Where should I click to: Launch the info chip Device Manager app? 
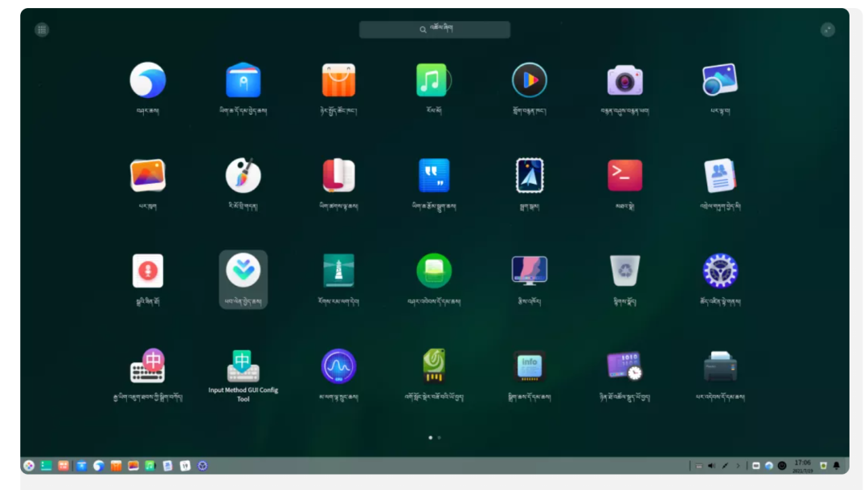(x=529, y=366)
